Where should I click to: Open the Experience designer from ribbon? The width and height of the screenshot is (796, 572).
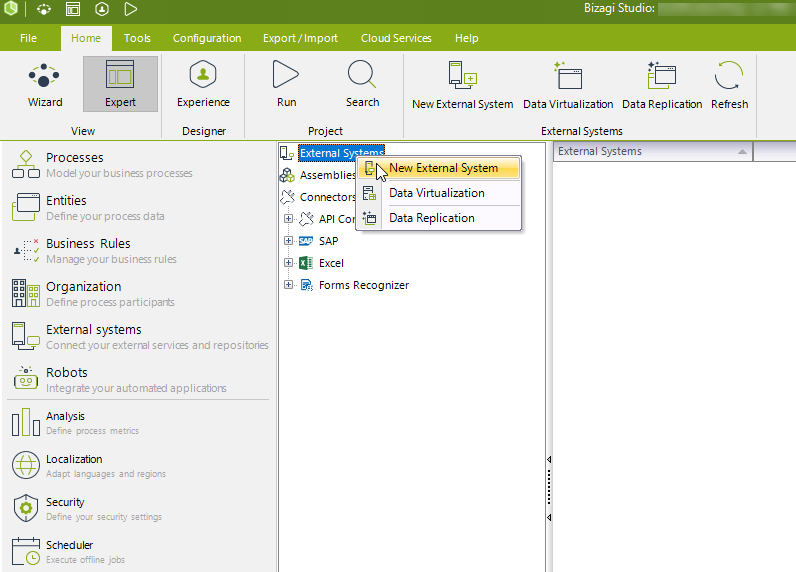(203, 84)
